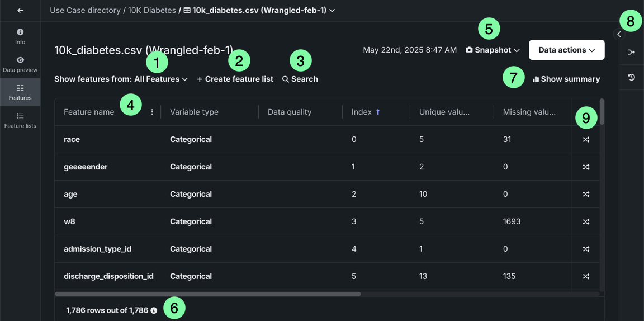Open the Snapshot dropdown

[493, 50]
